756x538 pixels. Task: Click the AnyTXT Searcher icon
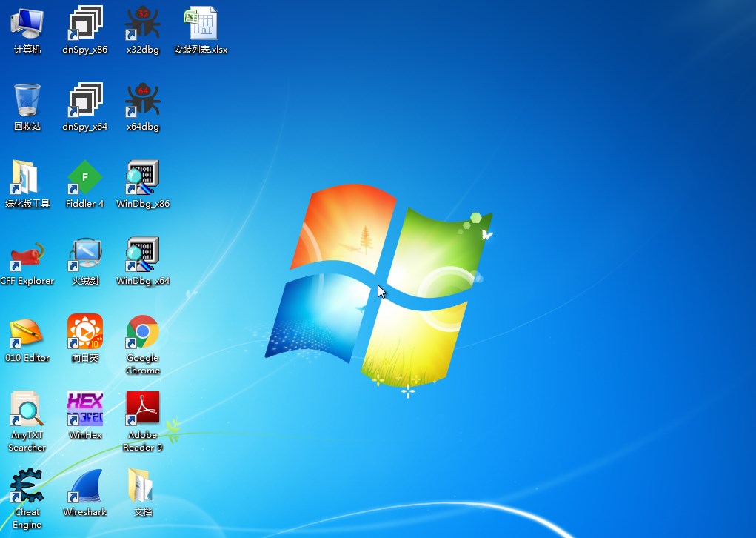pos(27,409)
